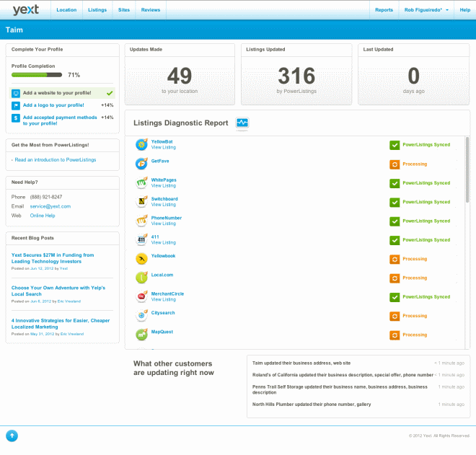Click the yext logo
476x455 pixels.
[x=26, y=9]
